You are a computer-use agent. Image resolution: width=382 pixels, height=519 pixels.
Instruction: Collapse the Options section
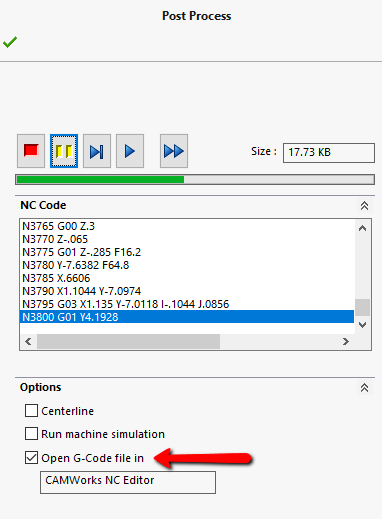364,387
